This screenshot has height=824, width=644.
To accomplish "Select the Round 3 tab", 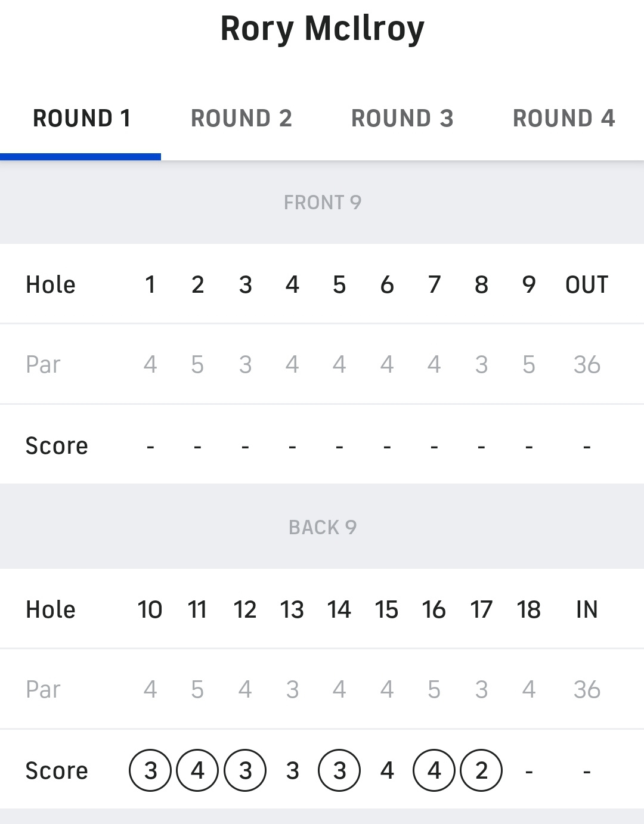I will [x=402, y=119].
